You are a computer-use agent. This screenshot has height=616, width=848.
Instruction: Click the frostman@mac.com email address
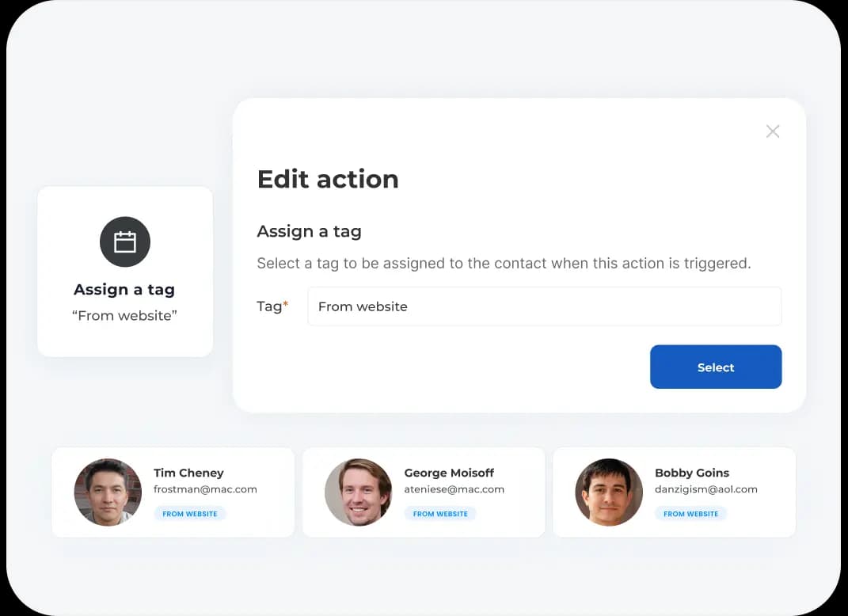pos(205,489)
